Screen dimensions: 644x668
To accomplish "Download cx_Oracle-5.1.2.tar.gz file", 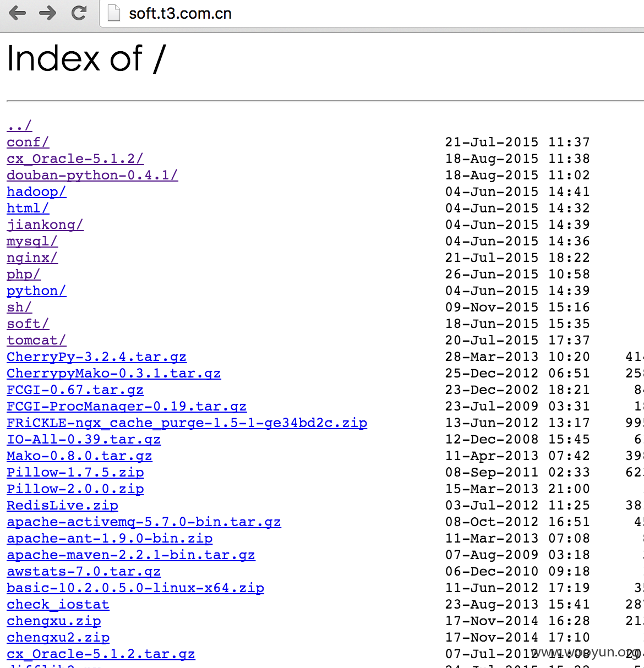I will 101,654.
